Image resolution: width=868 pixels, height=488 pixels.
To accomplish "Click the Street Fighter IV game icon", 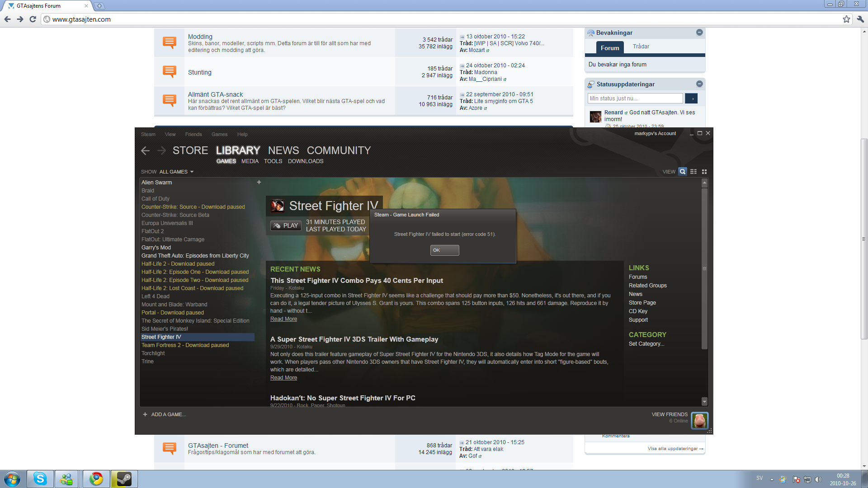I will click(277, 206).
